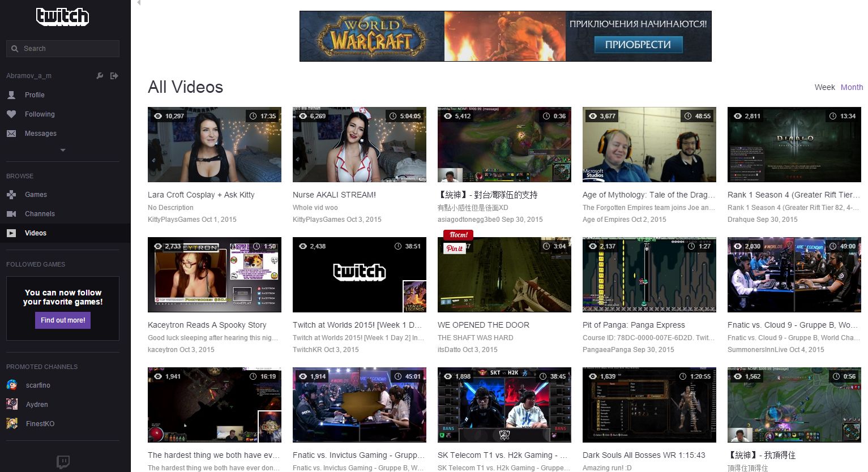Click the Games controller icon

click(11, 195)
